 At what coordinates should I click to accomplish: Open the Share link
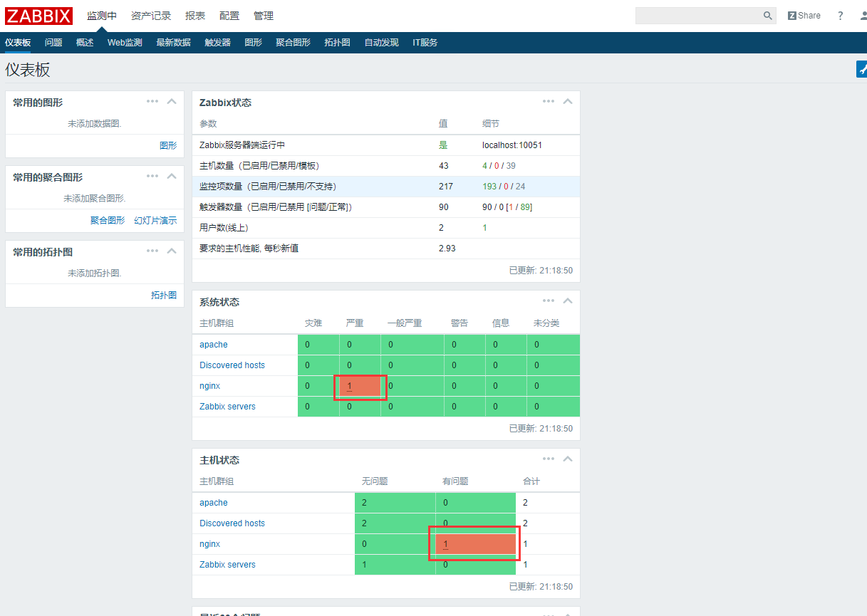tap(804, 16)
